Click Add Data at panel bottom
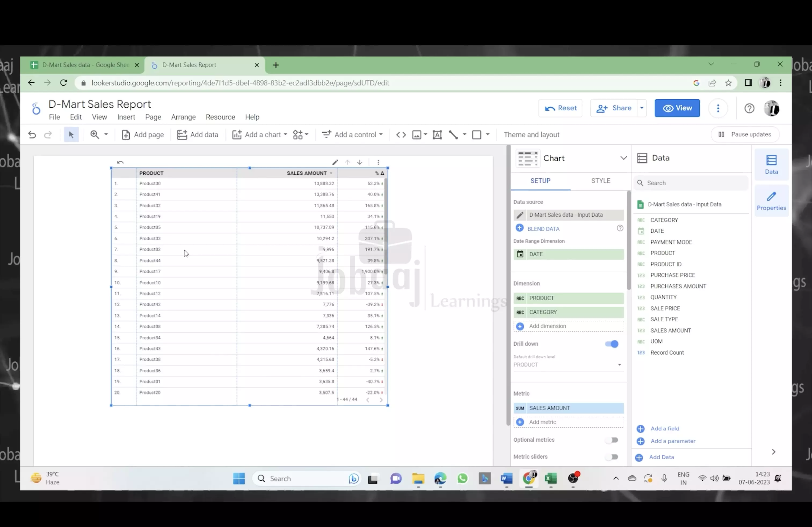The width and height of the screenshot is (812, 527). pyautogui.click(x=661, y=457)
